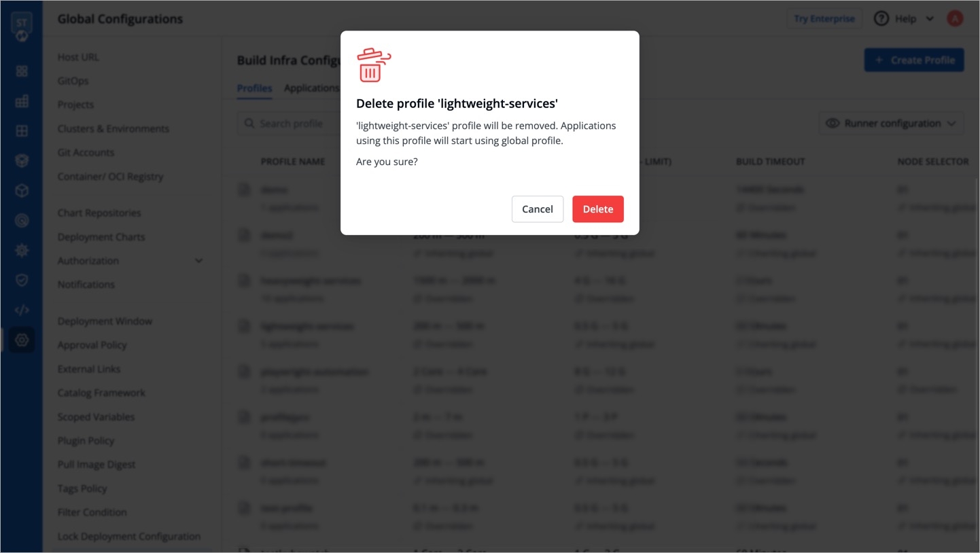Viewport: 980px width, 553px height.
Task: Open Scoped Variables menu item
Action: click(96, 416)
